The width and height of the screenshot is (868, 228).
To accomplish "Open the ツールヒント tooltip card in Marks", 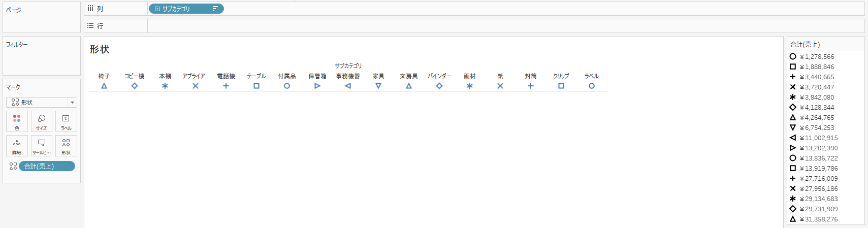I will [x=42, y=146].
